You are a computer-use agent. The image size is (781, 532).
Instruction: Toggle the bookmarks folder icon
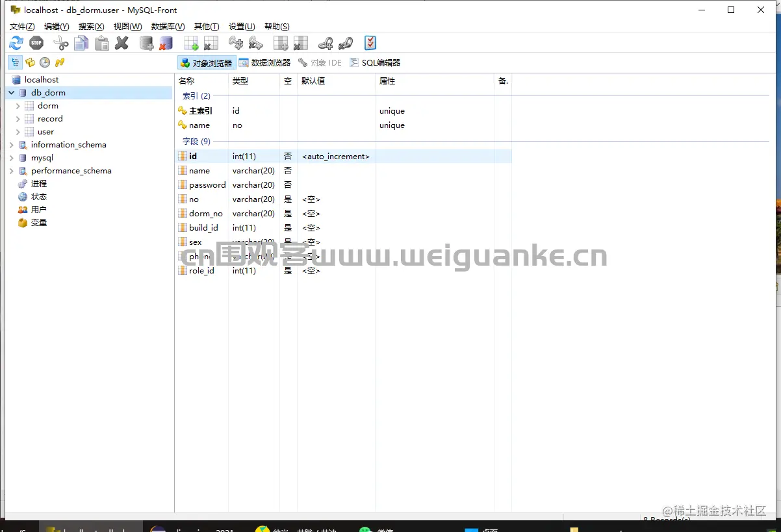click(x=30, y=62)
